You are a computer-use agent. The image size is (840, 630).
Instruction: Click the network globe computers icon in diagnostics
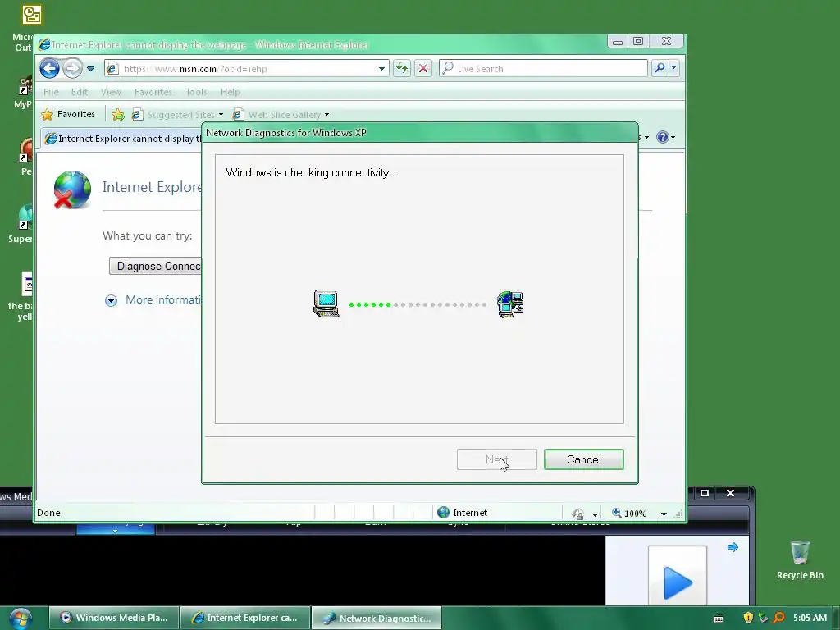510,304
